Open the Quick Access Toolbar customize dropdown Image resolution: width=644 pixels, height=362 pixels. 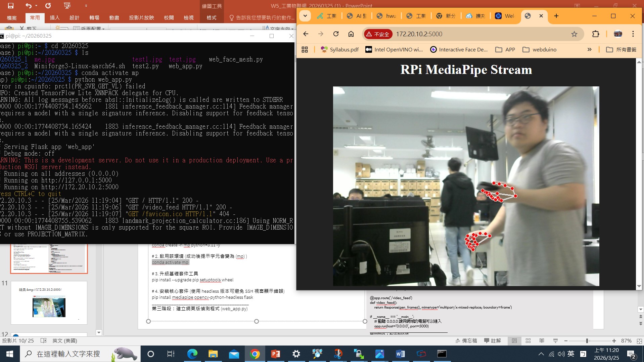click(86, 6)
